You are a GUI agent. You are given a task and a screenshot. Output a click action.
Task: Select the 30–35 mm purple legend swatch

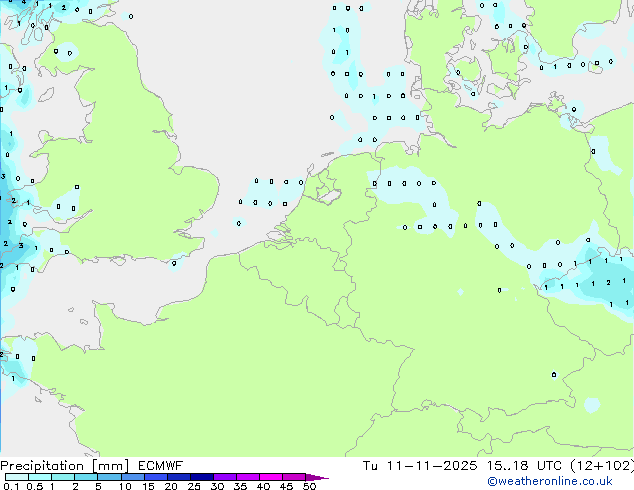click(225, 477)
